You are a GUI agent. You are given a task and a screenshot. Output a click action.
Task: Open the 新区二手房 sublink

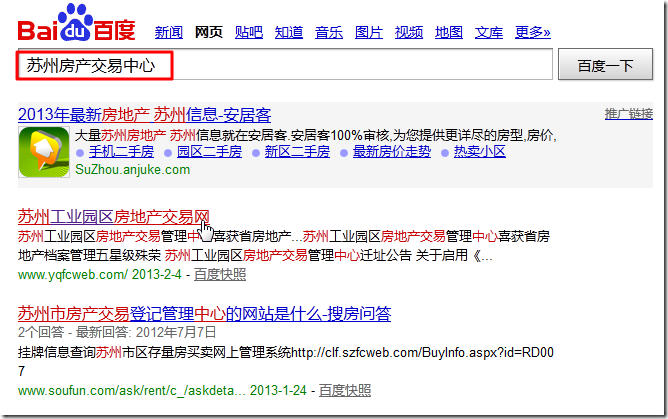(297, 152)
